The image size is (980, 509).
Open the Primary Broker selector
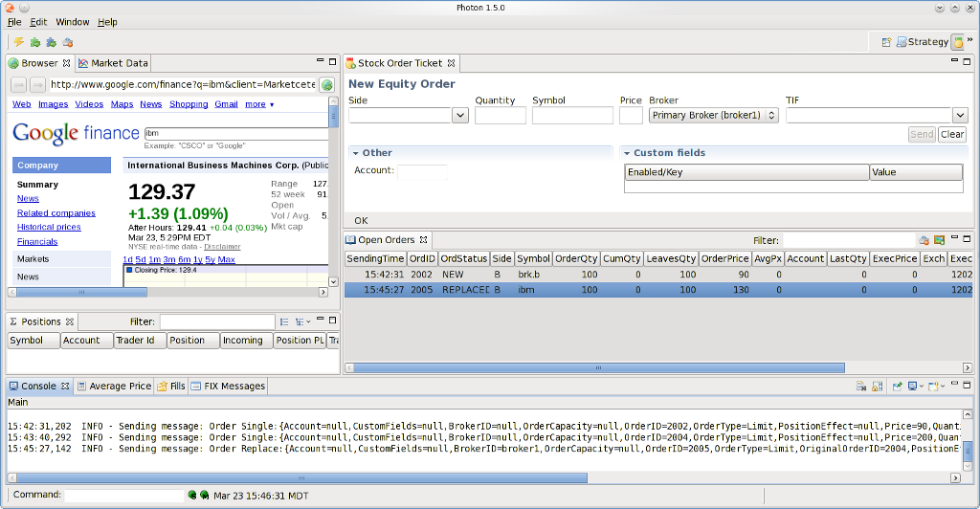tap(713, 115)
